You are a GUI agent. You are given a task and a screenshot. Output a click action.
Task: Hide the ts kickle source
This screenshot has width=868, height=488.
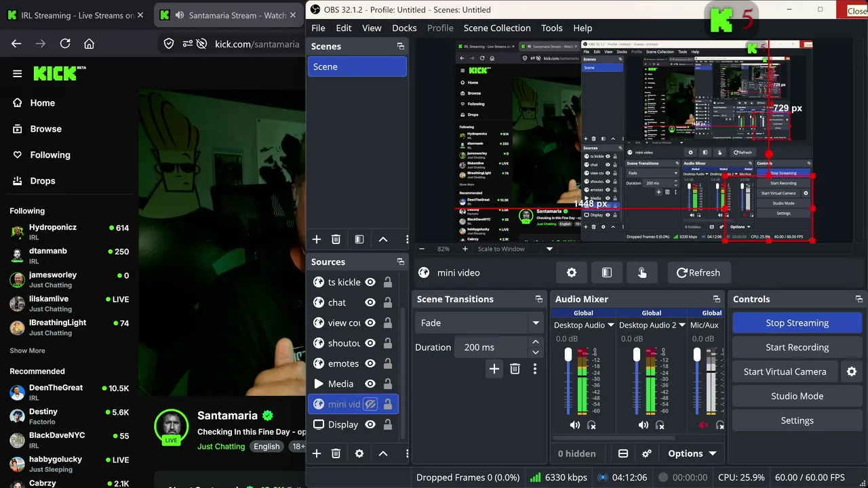(370, 282)
